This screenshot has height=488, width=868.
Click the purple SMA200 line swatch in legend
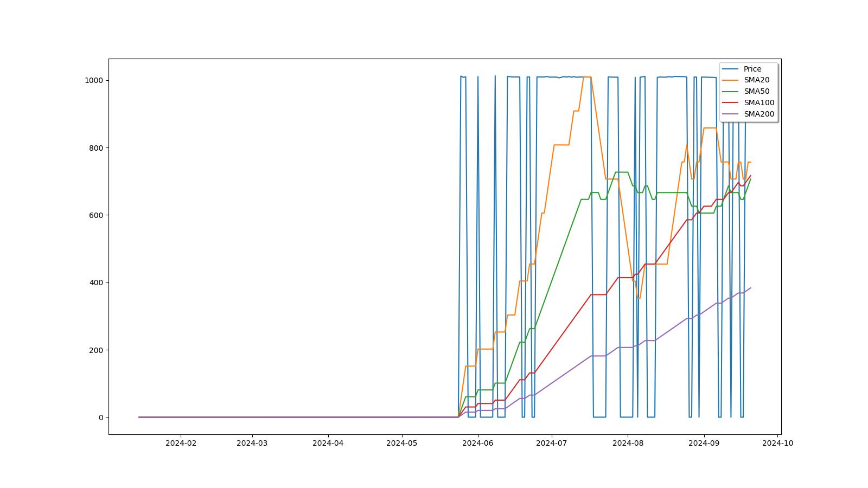click(x=731, y=114)
